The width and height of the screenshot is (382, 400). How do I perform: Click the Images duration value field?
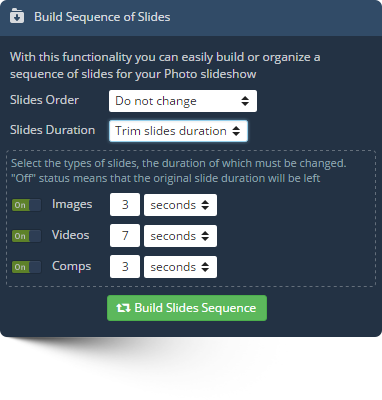125,205
